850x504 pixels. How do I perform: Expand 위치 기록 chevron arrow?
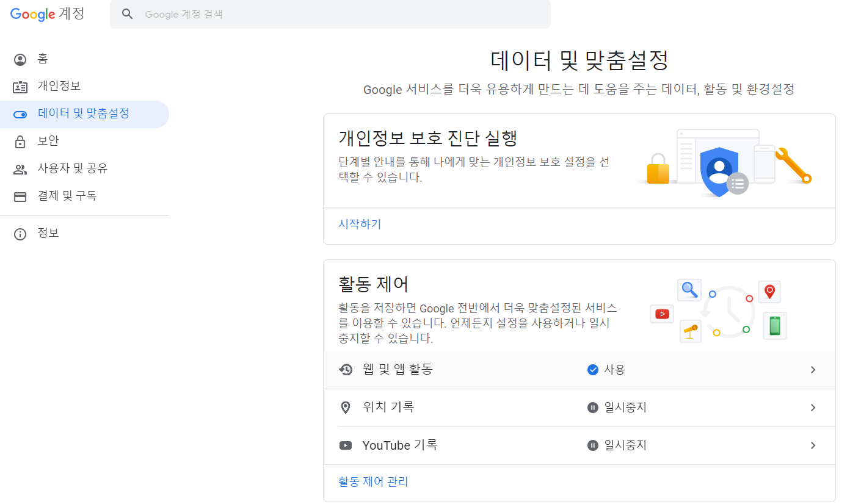[x=813, y=408]
